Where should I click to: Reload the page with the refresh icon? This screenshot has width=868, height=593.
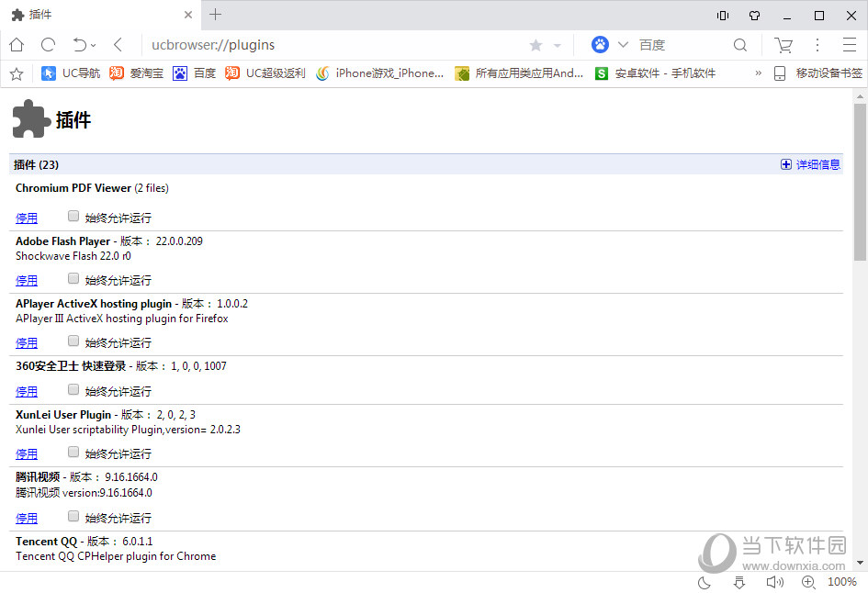(x=48, y=45)
